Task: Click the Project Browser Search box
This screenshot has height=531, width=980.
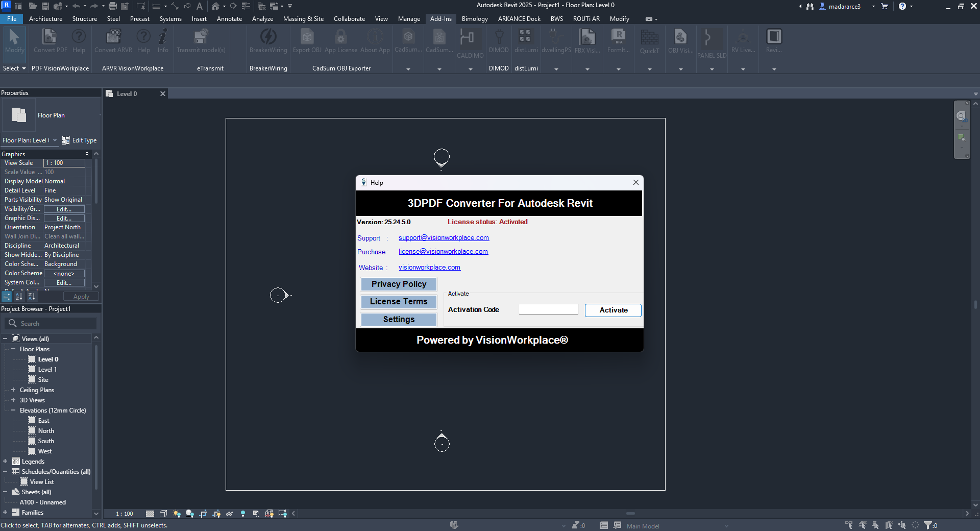Action: 51,323
